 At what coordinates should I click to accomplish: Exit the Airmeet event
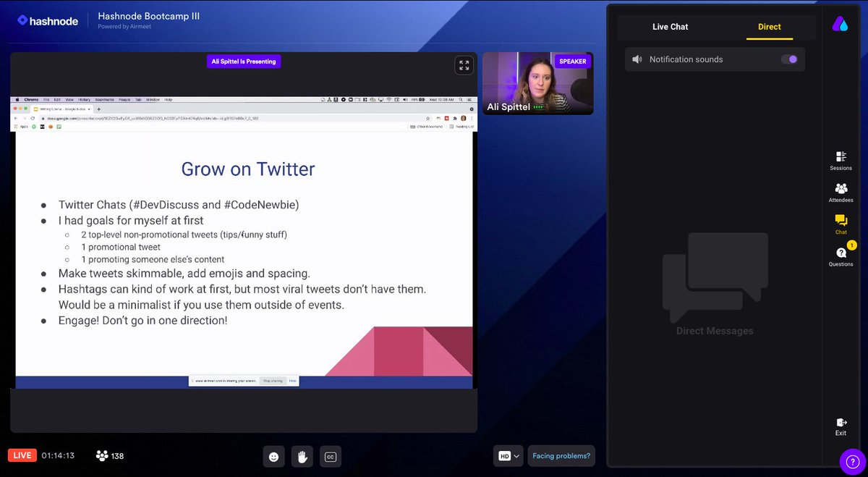click(x=841, y=426)
